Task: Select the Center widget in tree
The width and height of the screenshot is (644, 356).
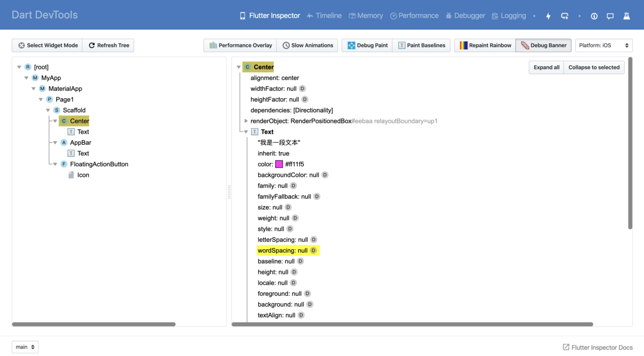Action: pos(74,121)
